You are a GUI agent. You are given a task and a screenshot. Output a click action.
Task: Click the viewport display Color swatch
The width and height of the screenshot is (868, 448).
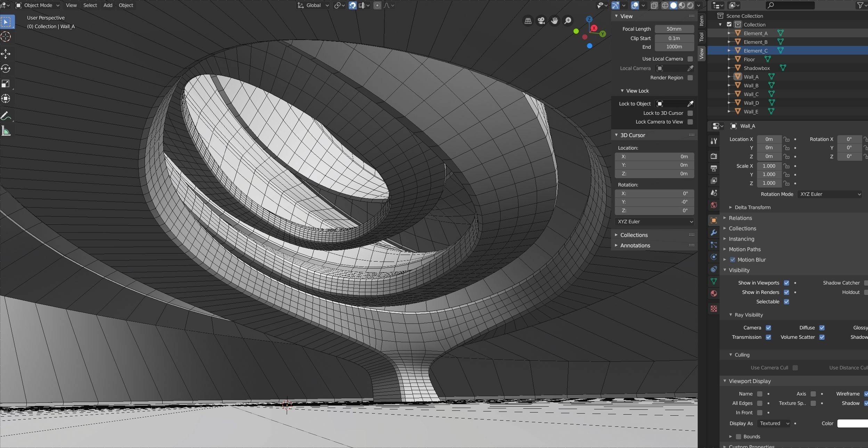852,423
